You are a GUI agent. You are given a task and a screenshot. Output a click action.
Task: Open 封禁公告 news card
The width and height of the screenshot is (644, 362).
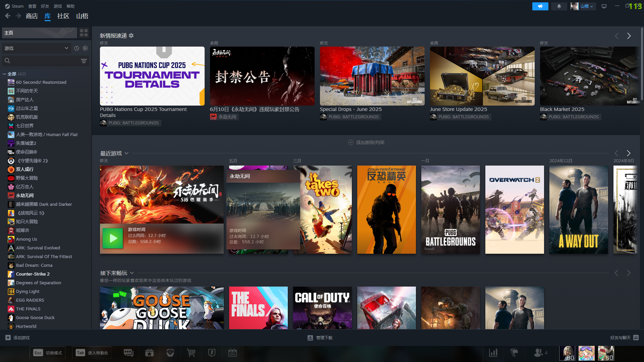click(x=262, y=76)
